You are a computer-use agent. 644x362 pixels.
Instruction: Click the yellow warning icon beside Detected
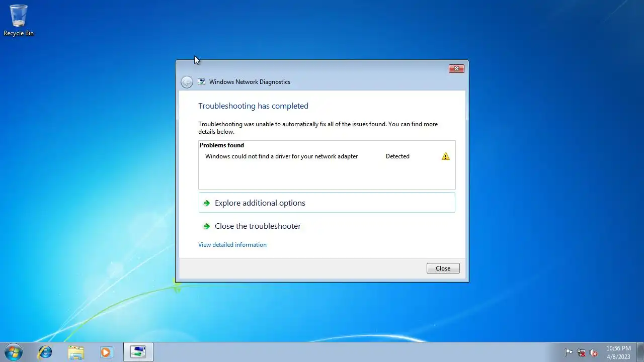(x=446, y=156)
